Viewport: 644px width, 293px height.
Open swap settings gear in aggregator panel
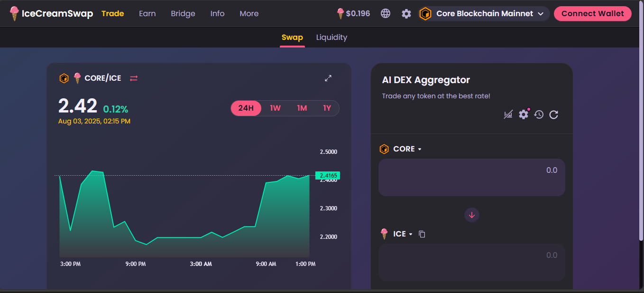point(524,114)
